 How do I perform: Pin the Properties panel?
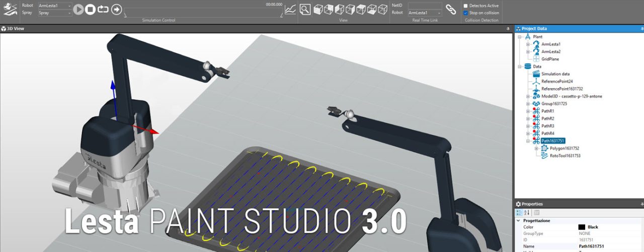[x=642, y=204]
